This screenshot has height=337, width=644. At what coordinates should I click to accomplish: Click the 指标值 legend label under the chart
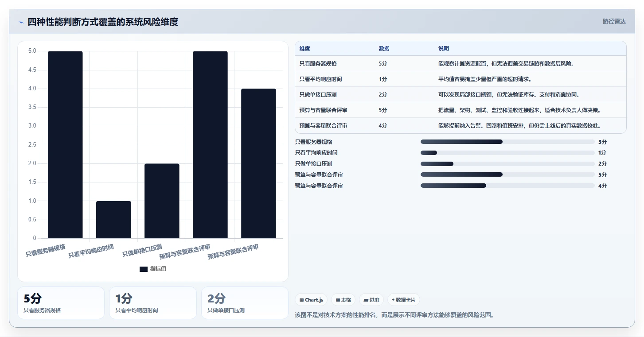(158, 269)
